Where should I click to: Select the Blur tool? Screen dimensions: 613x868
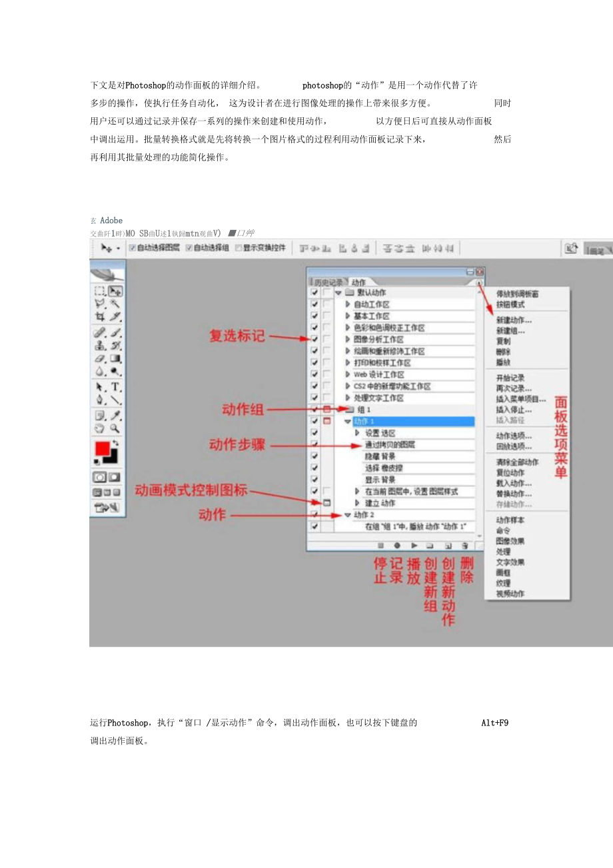point(99,370)
